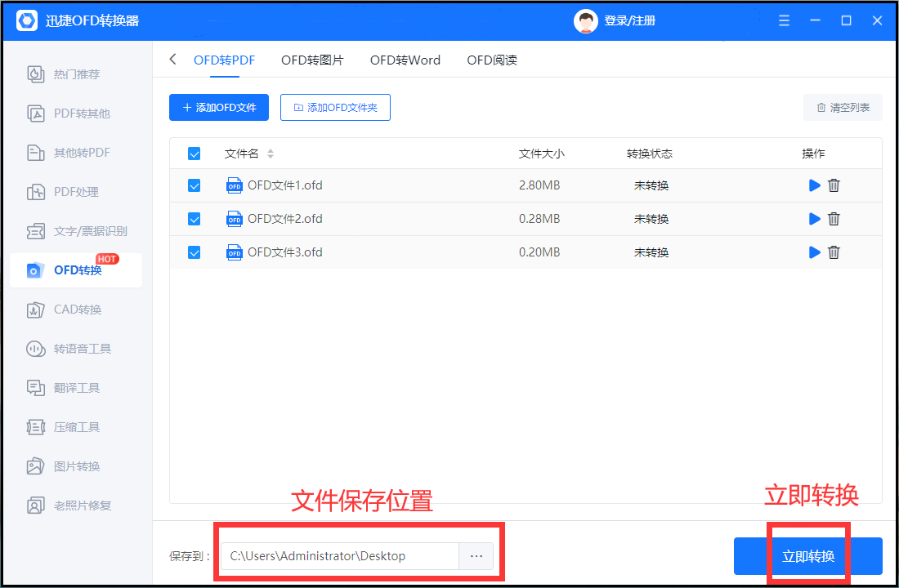This screenshot has height=588, width=899.
Task: Select OFD转换 in the sidebar
Action: (x=76, y=270)
